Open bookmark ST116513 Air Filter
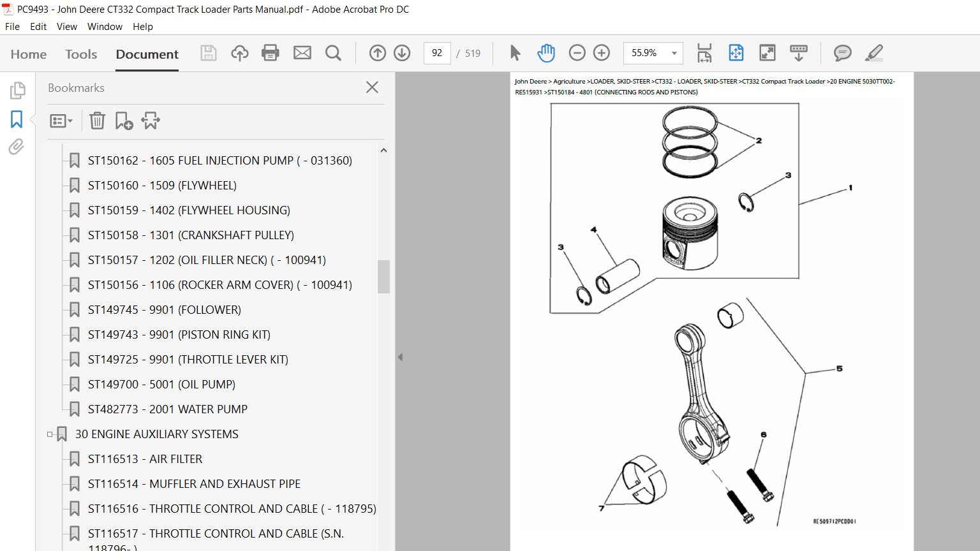This screenshot has height=551, width=980. (145, 459)
